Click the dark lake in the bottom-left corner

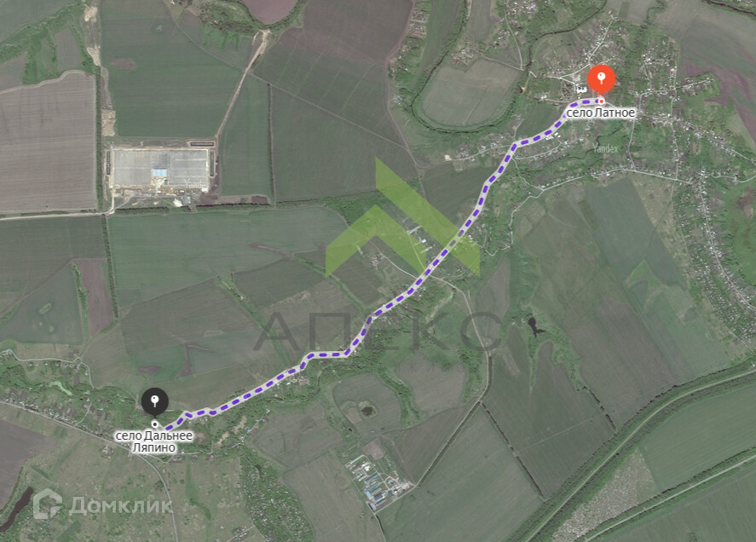(17, 508)
